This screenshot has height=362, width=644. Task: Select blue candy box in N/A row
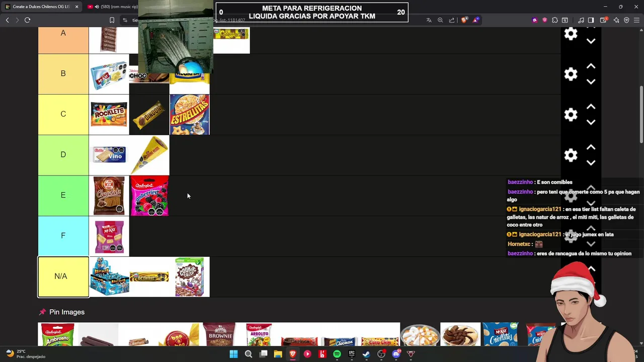[109, 277]
